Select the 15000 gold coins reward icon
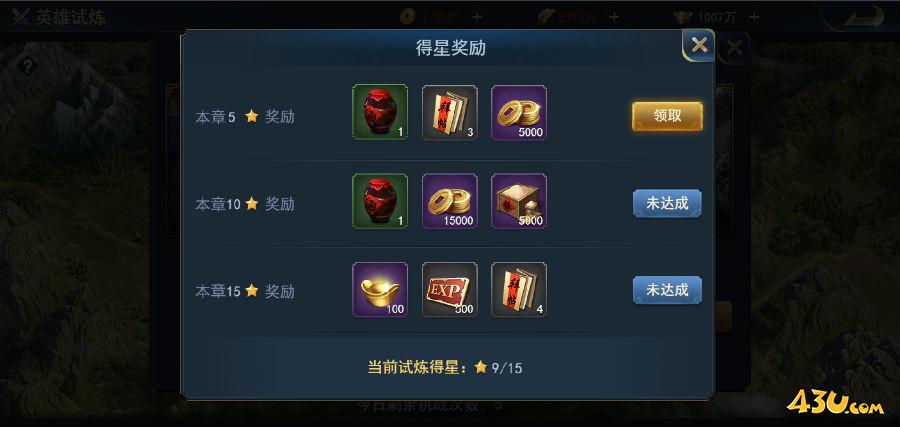Screen dimensions: 900x427 point(449,201)
